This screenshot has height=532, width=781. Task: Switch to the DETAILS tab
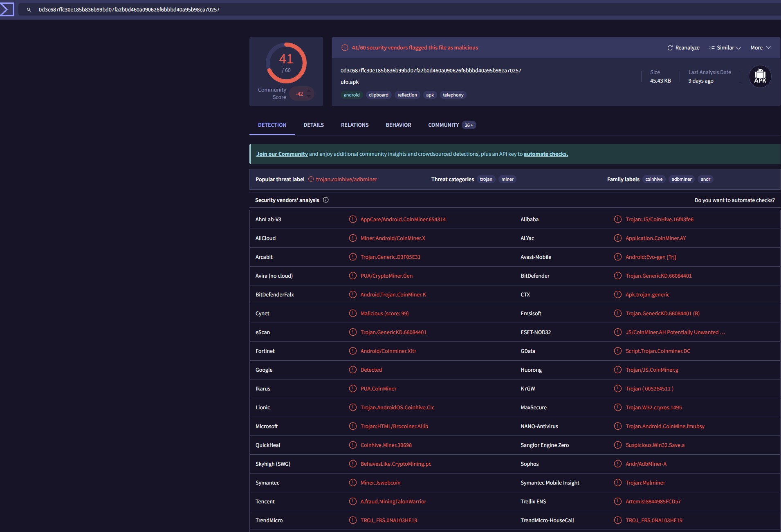[314, 125]
